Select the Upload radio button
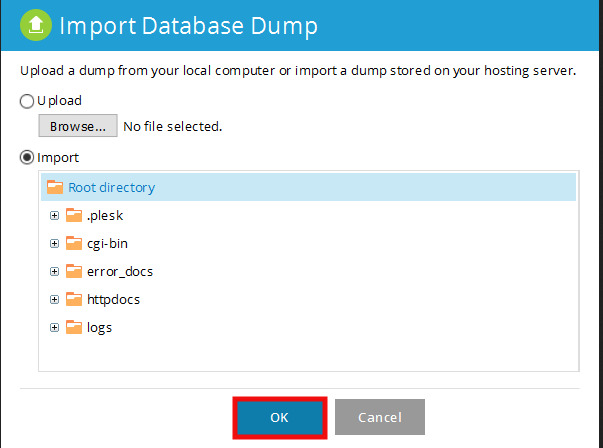Viewport: 603px width, 448px height. coord(27,101)
